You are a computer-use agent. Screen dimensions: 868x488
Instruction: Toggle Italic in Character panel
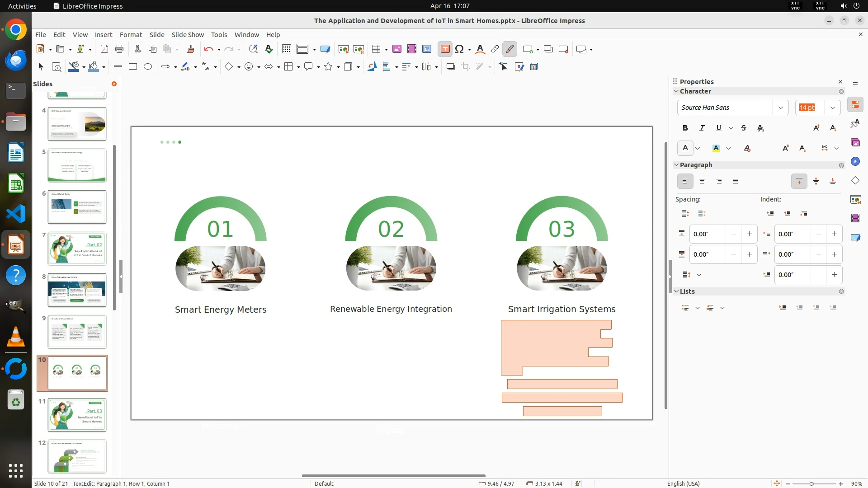[702, 128]
